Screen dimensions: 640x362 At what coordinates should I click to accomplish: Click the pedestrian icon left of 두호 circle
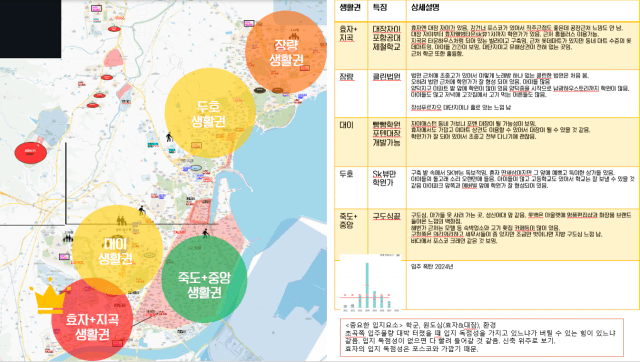coord(169,137)
